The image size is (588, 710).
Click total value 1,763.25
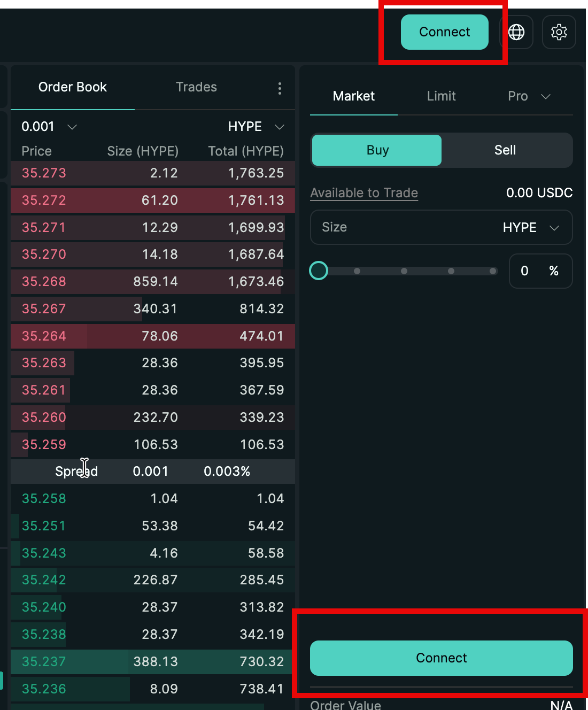(256, 173)
